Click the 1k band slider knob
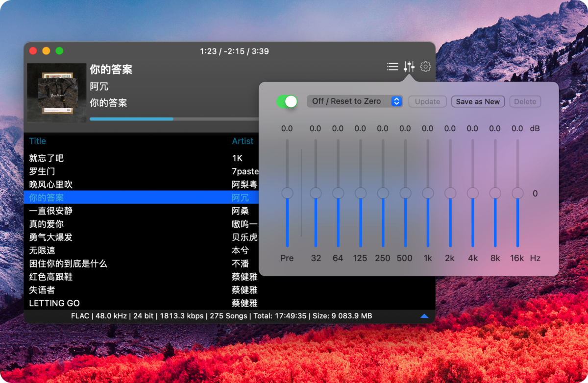The height and width of the screenshot is (383, 588). tap(428, 193)
